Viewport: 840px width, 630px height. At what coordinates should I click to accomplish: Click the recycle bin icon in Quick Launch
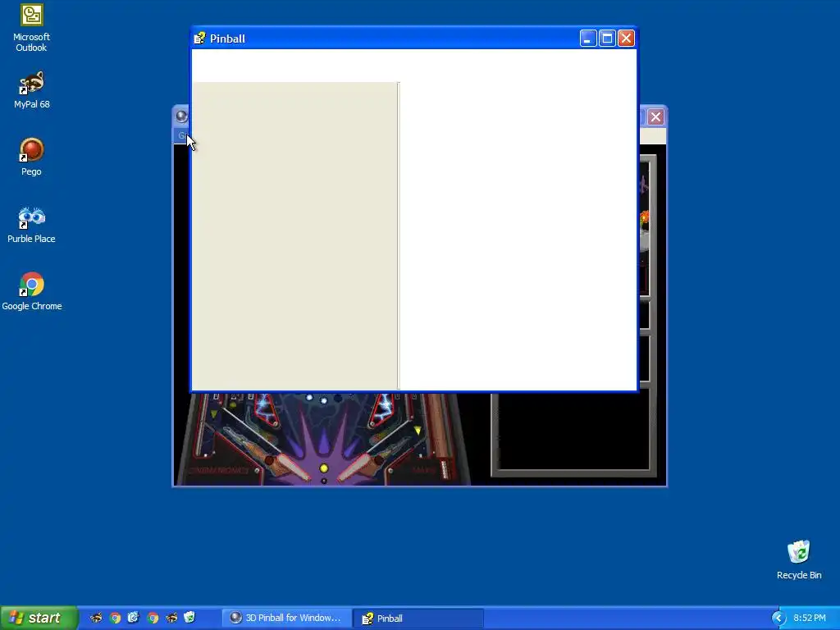pos(189,618)
